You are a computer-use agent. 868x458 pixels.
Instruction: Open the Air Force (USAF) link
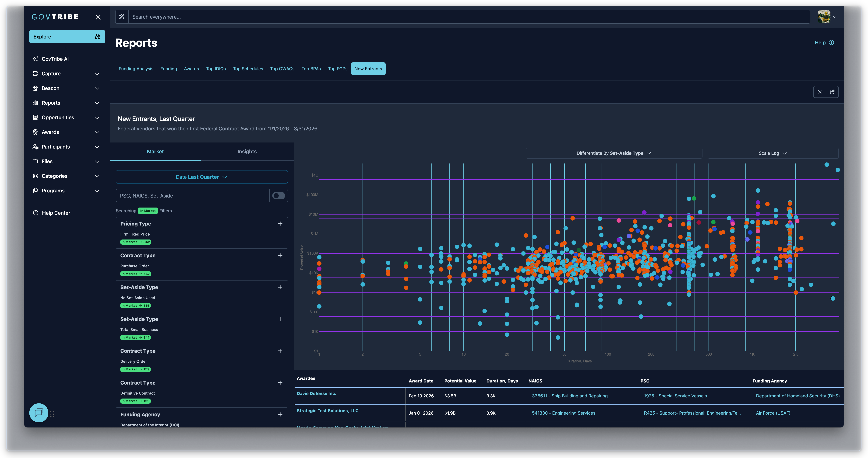click(x=773, y=413)
